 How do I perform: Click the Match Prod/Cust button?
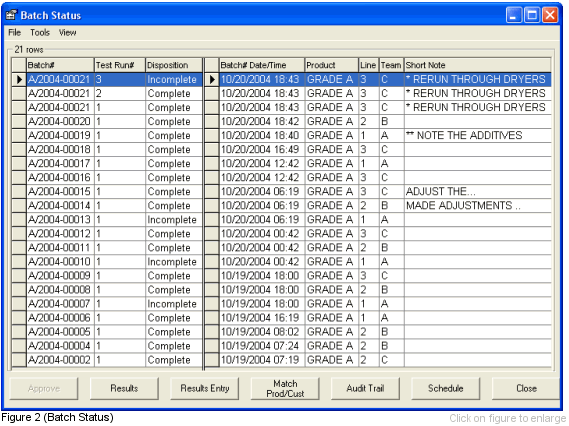coord(285,388)
